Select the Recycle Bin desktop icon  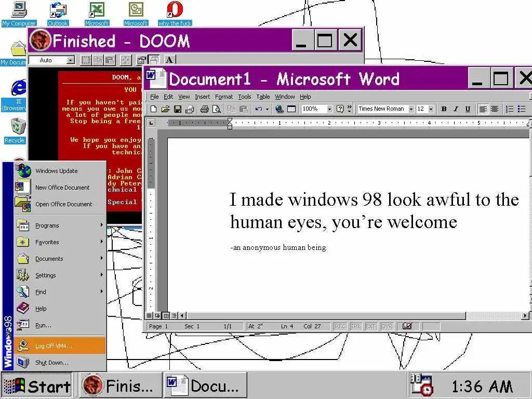coord(15,130)
